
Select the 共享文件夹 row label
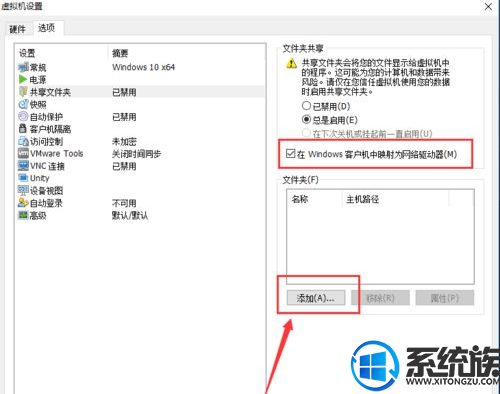point(50,92)
